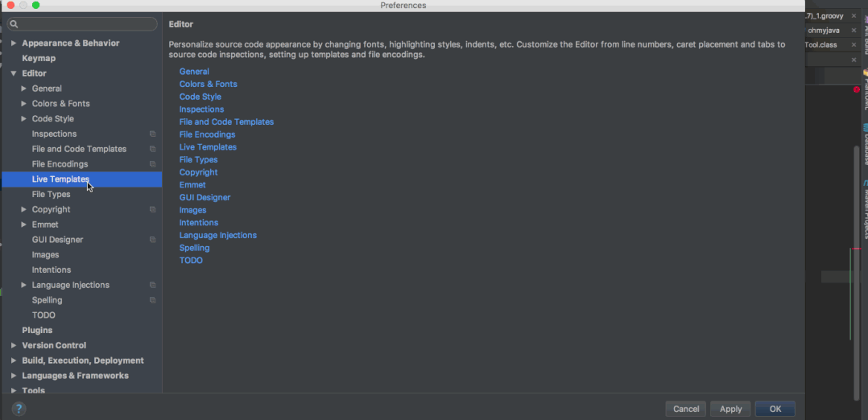
Task: Open the Images link on Editor page
Action: (x=192, y=210)
